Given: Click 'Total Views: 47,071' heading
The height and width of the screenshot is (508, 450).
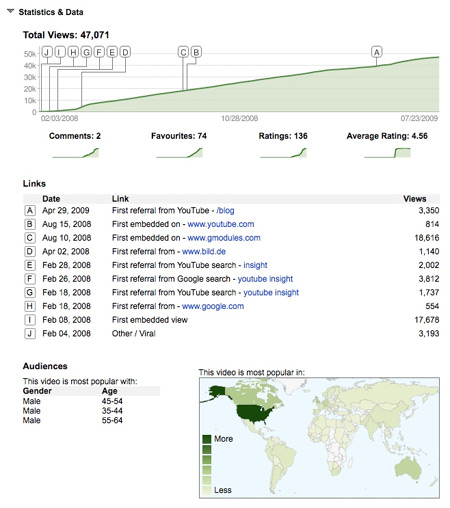Looking at the screenshot, I should (x=66, y=35).
